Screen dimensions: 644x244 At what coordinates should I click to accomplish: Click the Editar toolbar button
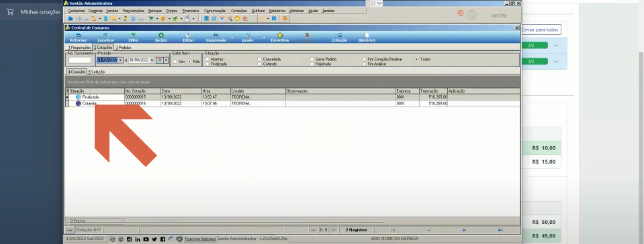coord(188,38)
